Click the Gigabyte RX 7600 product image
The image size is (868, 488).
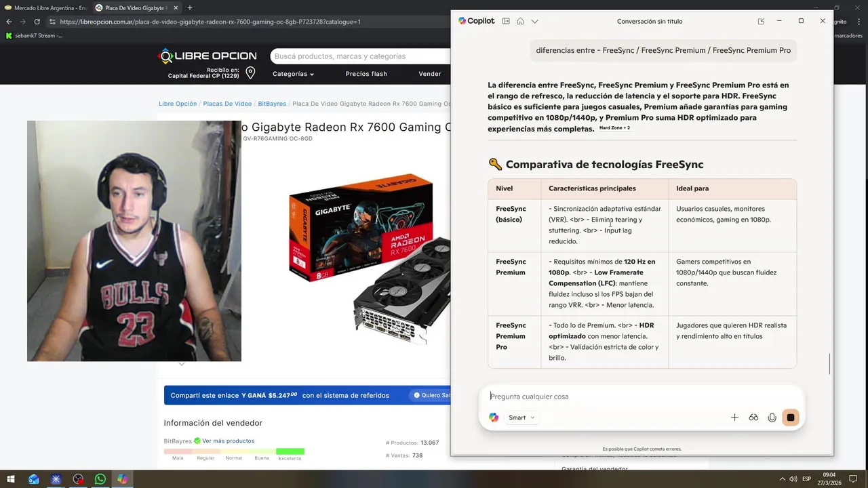tap(370, 258)
